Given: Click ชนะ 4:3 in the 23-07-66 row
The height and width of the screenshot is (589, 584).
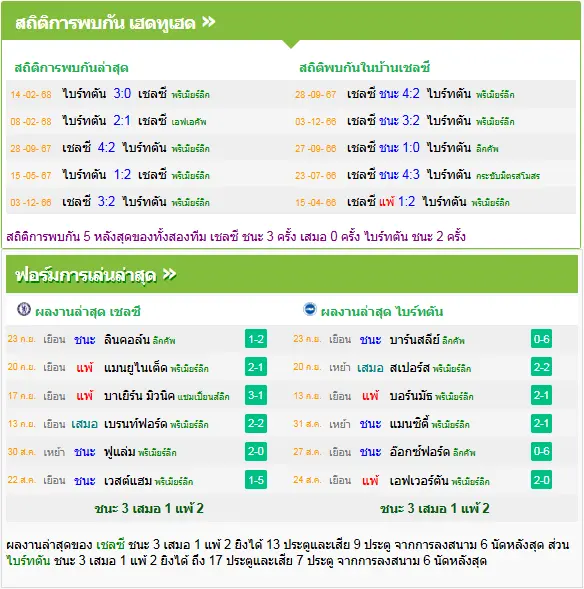Looking at the screenshot, I should [x=399, y=174].
